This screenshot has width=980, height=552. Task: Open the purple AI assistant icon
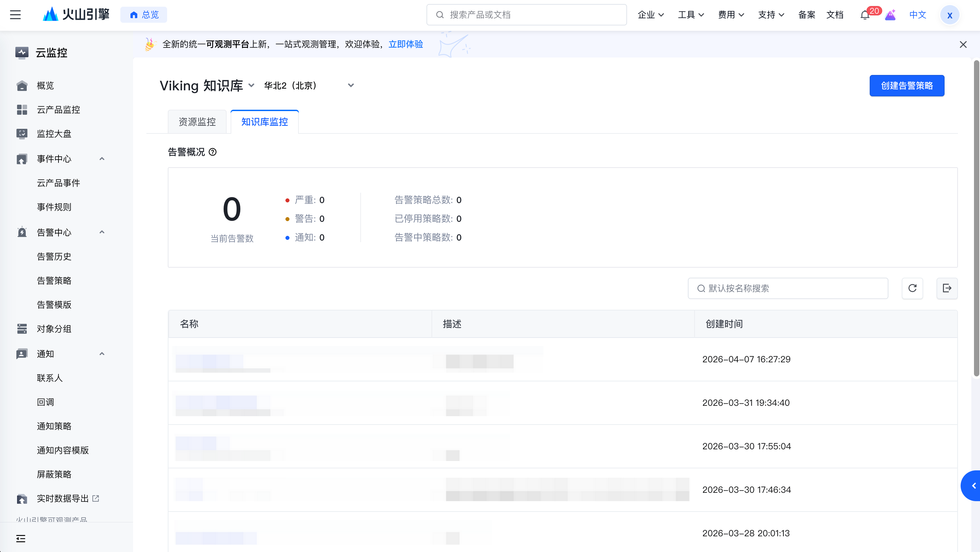pos(890,15)
